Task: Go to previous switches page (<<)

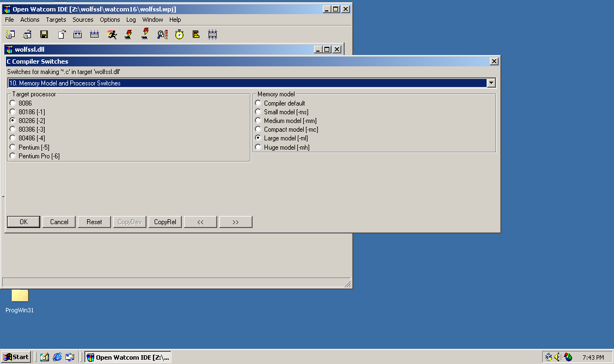Action: (x=200, y=222)
